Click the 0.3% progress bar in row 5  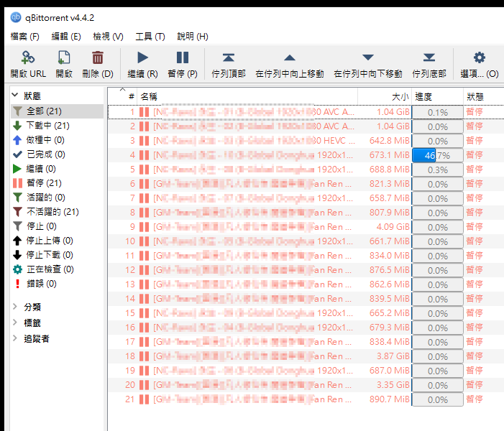pyautogui.click(x=438, y=170)
